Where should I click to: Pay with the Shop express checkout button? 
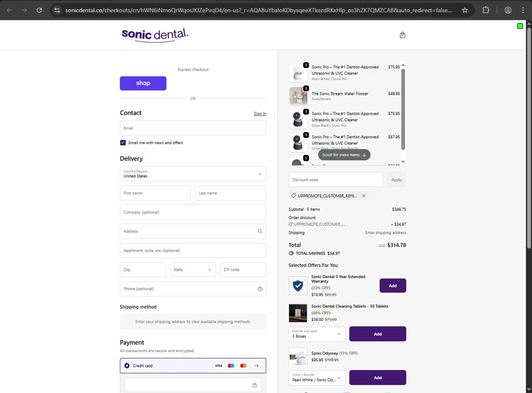click(x=143, y=83)
